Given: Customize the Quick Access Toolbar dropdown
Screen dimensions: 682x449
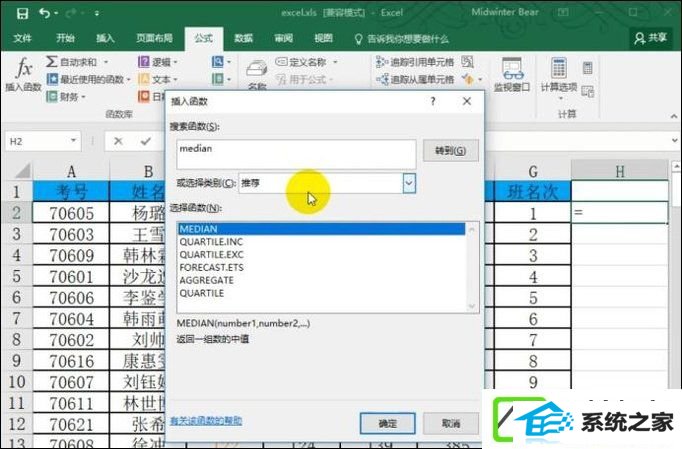Looking at the screenshot, I should 97,13.
